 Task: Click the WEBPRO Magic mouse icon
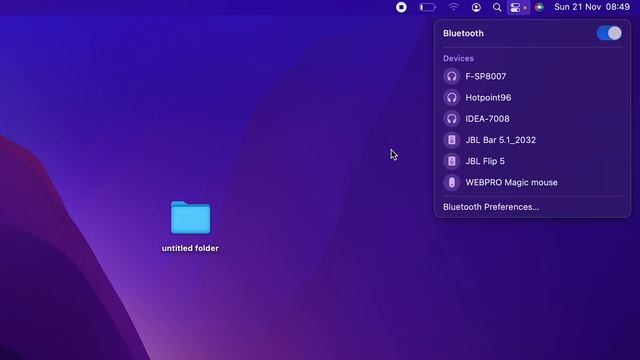pyautogui.click(x=451, y=182)
